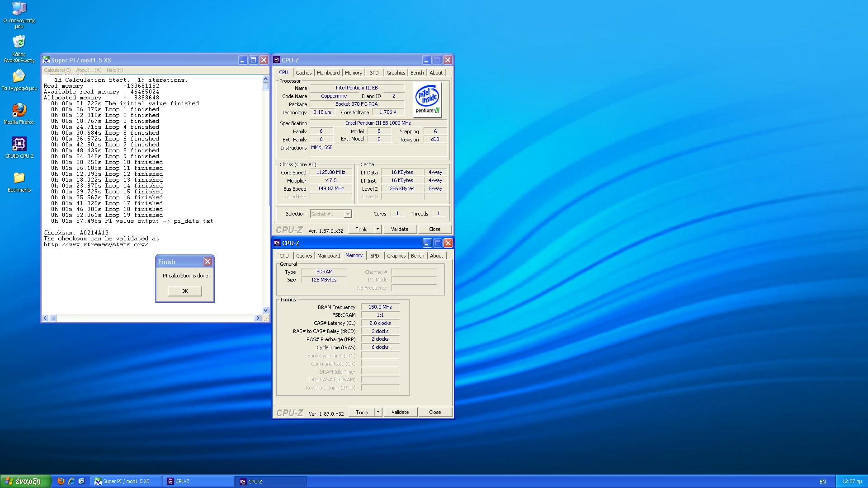
Task: Select About tab in lower CPU-Z
Action: tap(437, 256)
